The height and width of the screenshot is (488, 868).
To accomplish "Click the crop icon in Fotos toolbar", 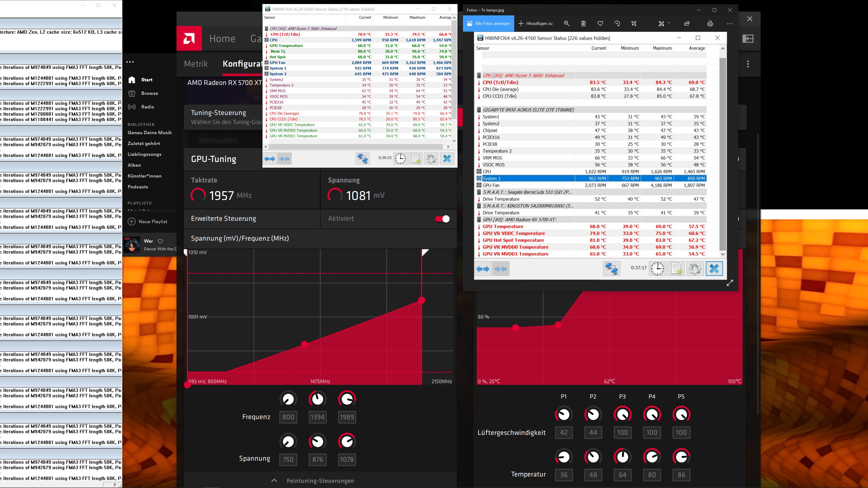I will [x=634, y=23].
